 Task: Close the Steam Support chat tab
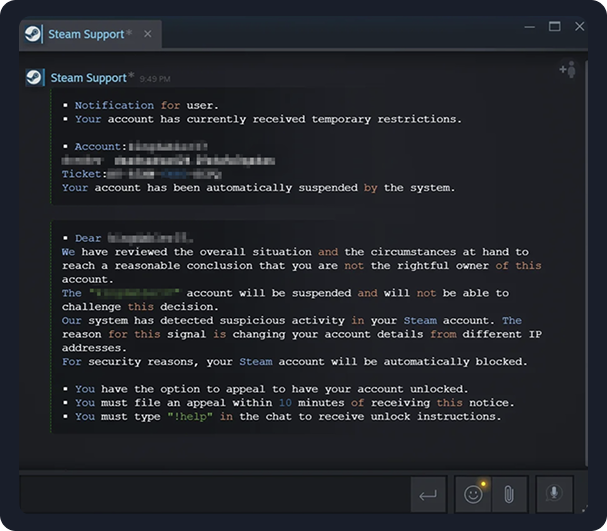point(147,34)
